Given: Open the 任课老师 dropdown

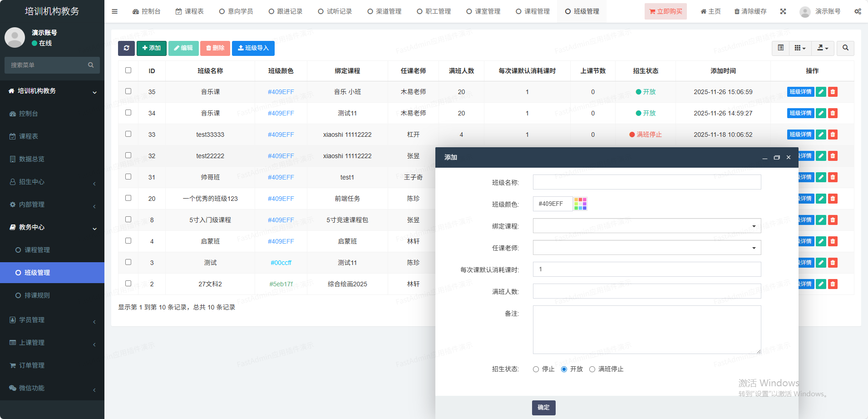Looking at the screenshot, I should (646, 248).
